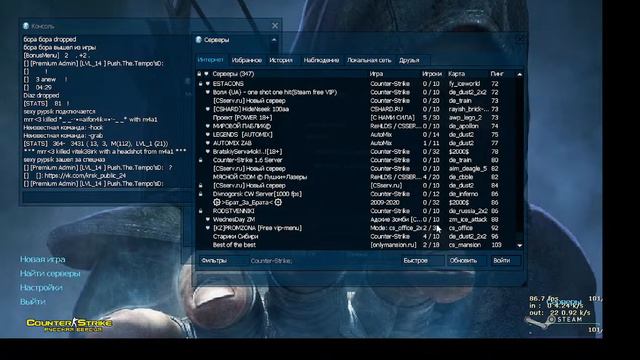Image resolution: width=640 pixels, height=360 pixels.
Task: Click lock icon on de_dust2 [CSserv.ru] row
Action: pyautogui.click(x=200, y=186)
